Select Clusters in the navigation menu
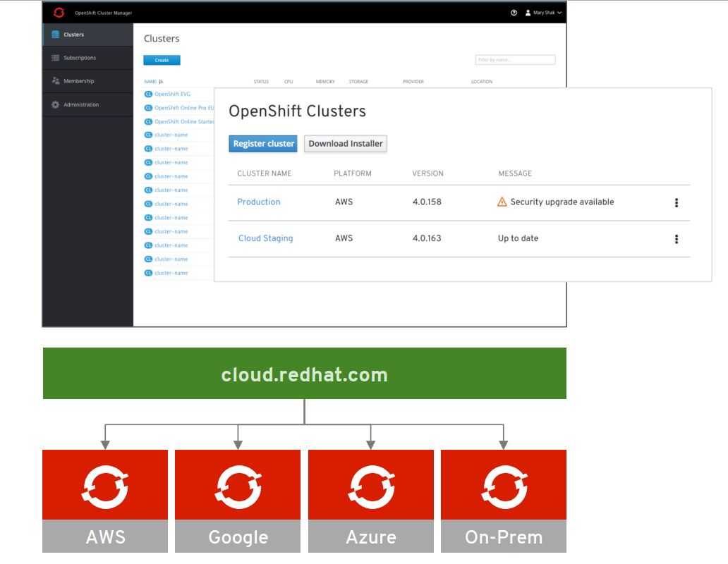Image resolution: width=728 pixels, height=564 pixels. (x=73, y=34)
